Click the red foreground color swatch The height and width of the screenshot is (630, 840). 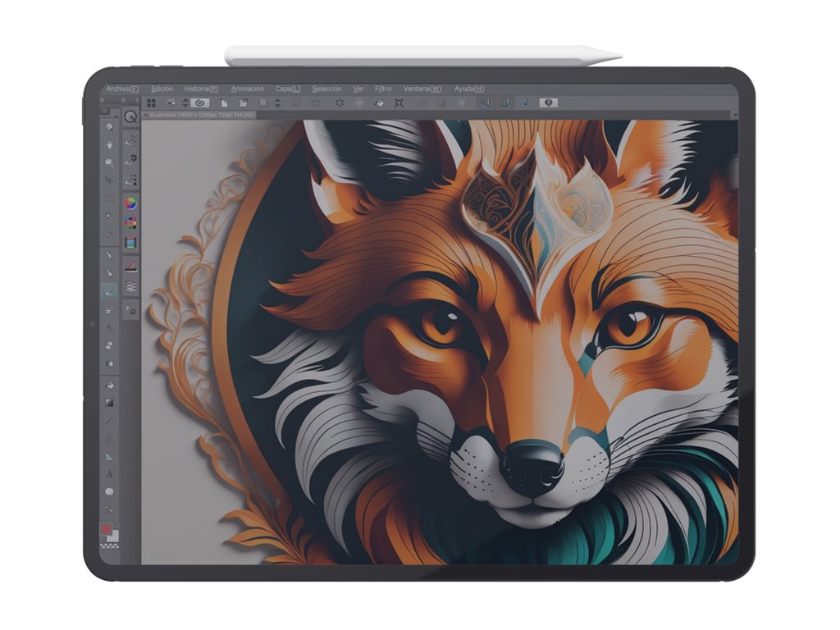click(106, 529)
